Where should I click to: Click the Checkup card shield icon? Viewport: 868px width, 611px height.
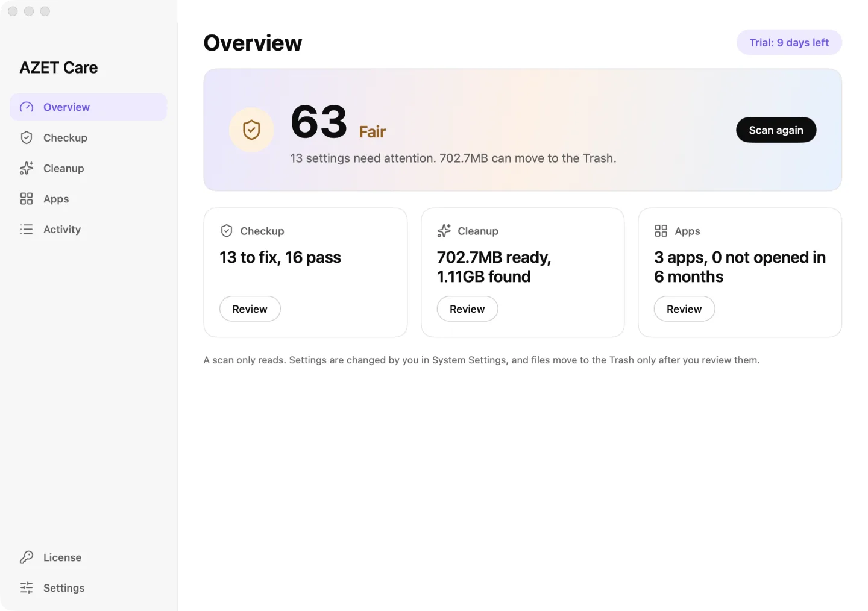click(x=227, y=231)
